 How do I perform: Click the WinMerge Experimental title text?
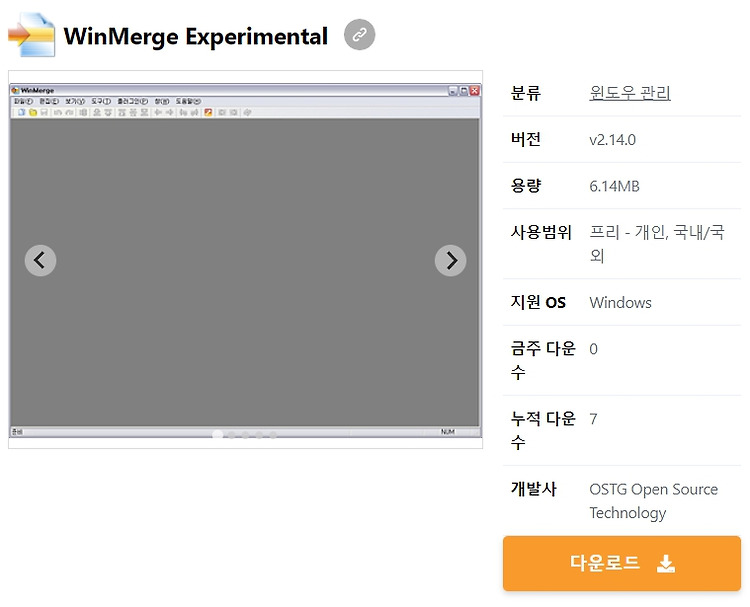click(196, 36)
